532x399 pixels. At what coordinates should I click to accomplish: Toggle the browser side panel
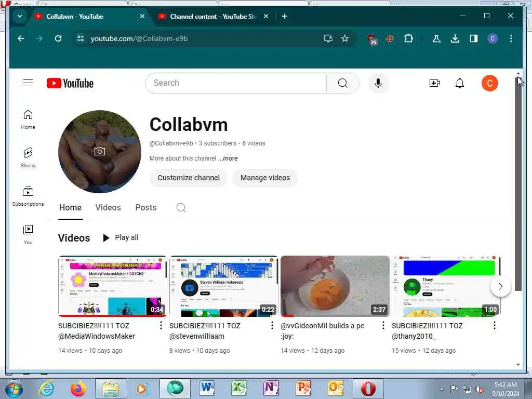click(x=474, y=38)
